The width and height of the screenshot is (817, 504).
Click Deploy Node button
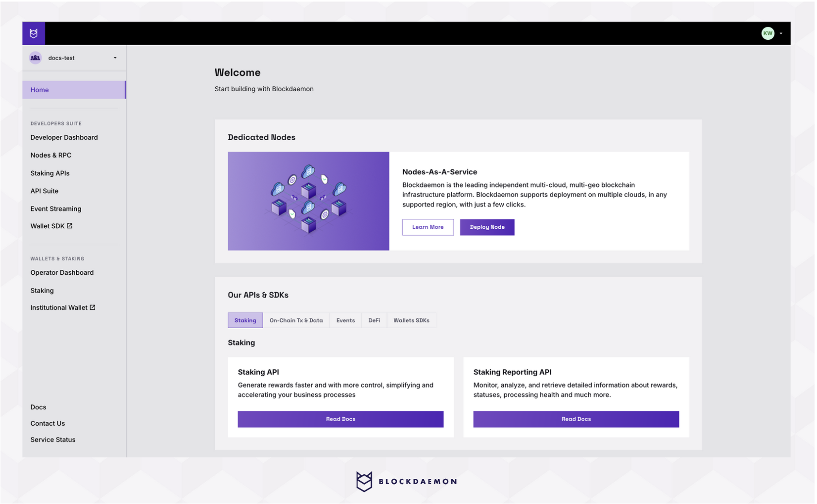(487, 227)
